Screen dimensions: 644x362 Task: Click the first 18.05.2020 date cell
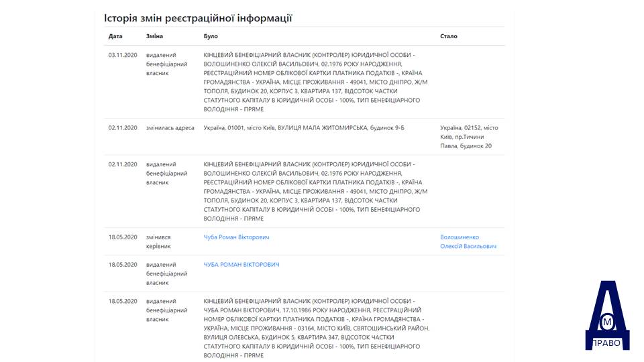coord(123,237)
